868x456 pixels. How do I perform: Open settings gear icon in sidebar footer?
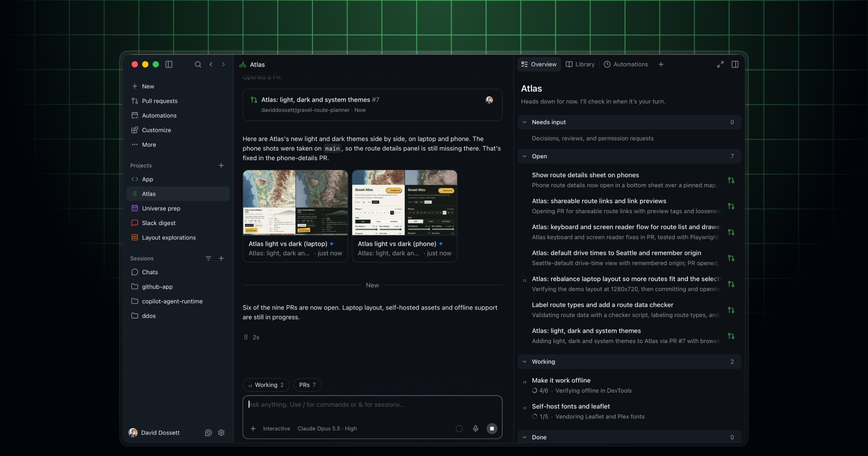point(221,433)
